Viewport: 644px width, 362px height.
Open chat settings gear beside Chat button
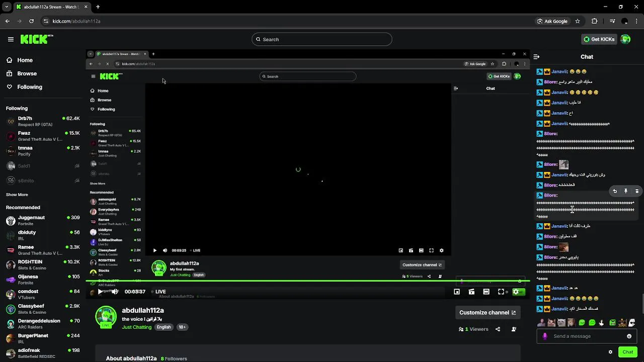(x=610, y=352)
